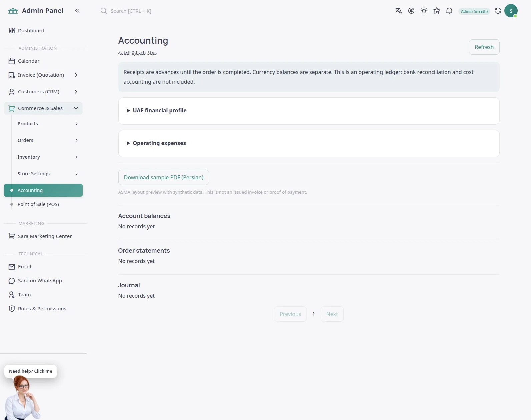
Task: Click the Sara Marketing Center cart icon
Action: [12, 236]
